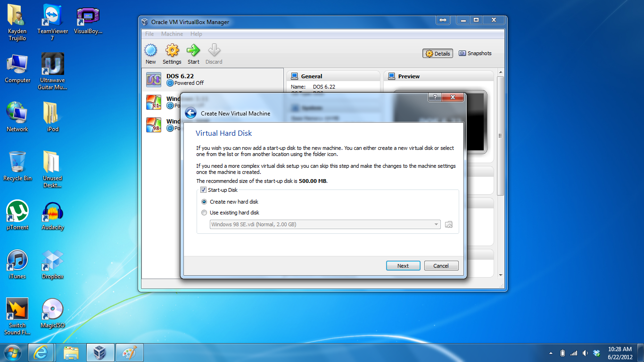
Task: Open Kayden Trujillo desktop folder
Action: click(x=17, y=23)
